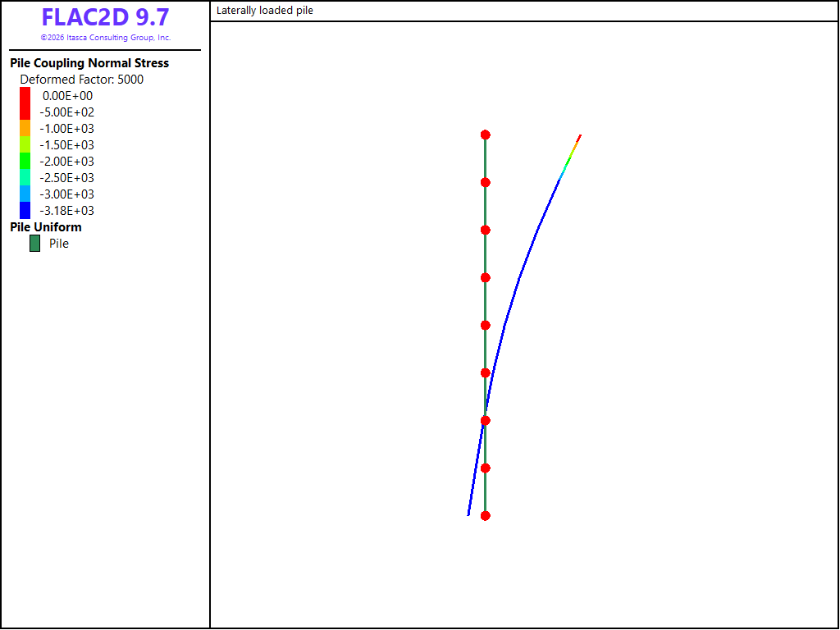Click the Pile Coupling Normal Stress heading
840x630 pixels.
[x=89, y=63]
